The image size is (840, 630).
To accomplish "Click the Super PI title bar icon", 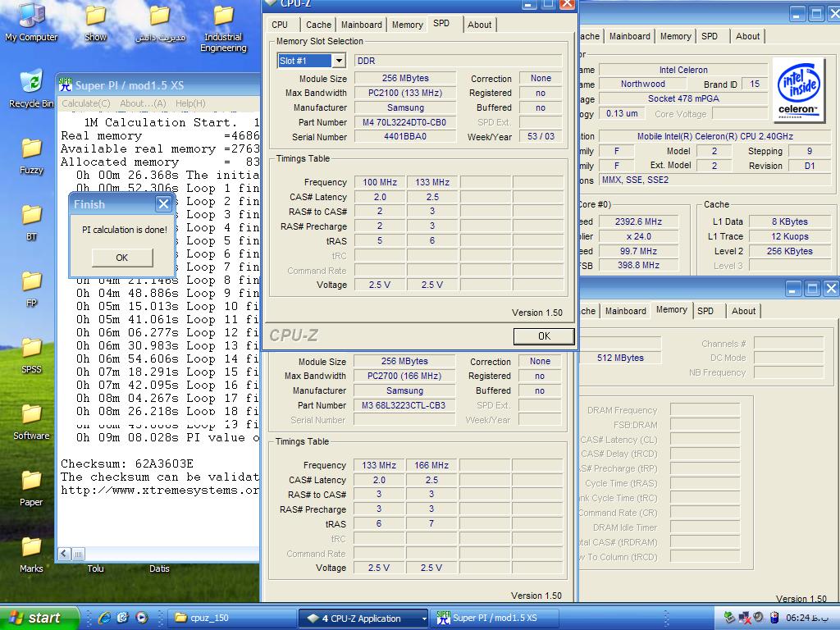I will 66,84.
